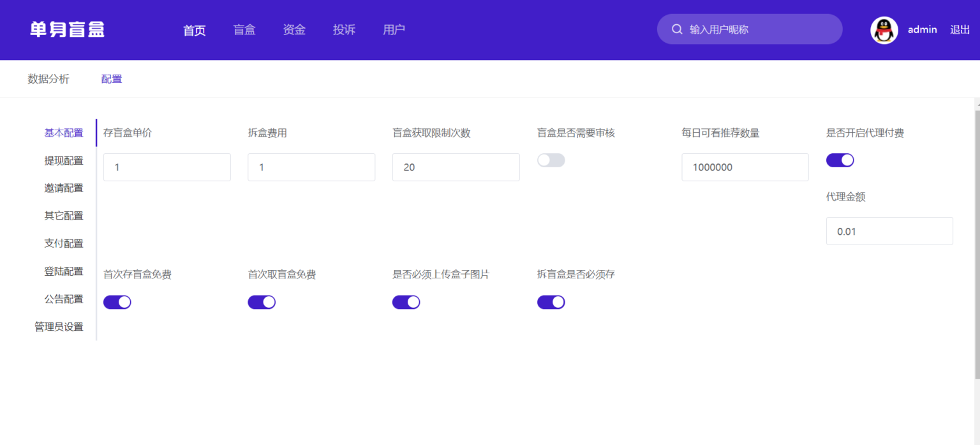Open 管理员设置 section
Image resolution: width=980 pixels, height=445 pixels.
tap(59, 326)
